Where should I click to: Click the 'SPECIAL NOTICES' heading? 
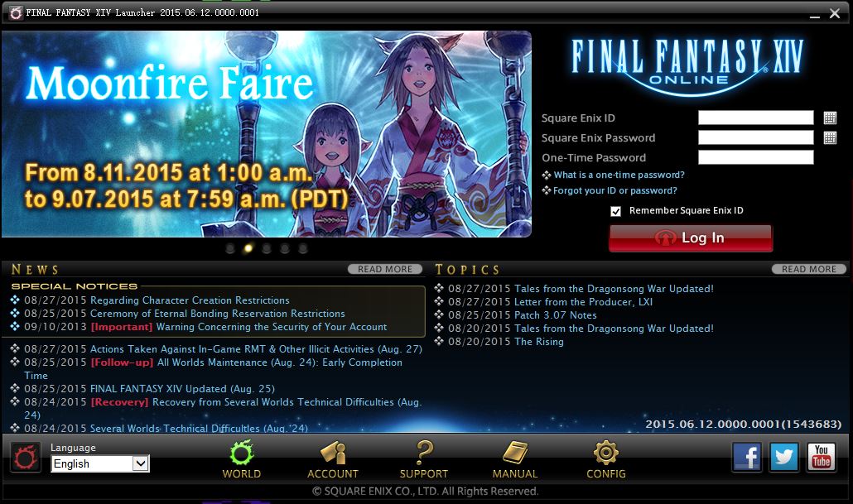(75, 286)
